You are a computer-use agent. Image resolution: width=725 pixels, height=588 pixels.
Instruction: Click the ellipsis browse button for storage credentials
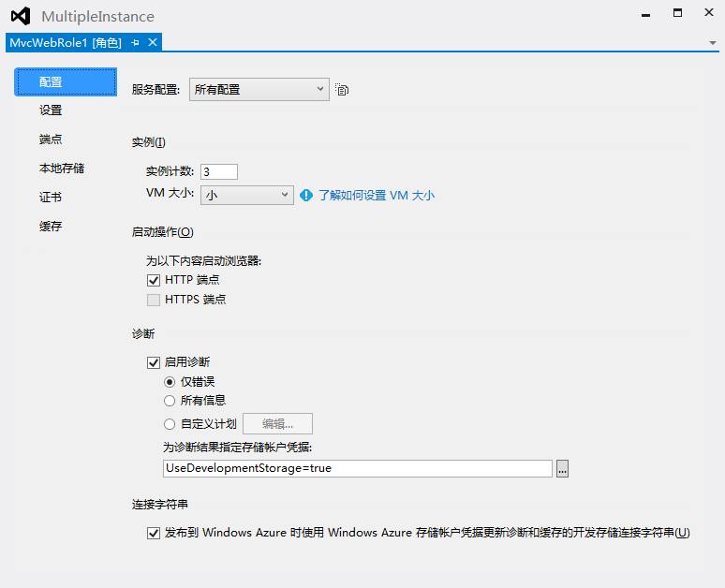click(x=562, y=469)
